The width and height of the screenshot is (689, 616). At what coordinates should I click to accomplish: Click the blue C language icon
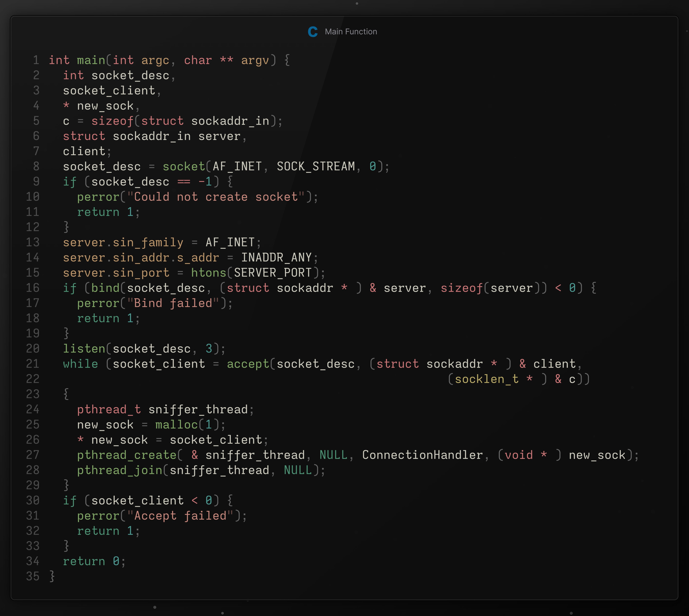click(x=313, y=32)
